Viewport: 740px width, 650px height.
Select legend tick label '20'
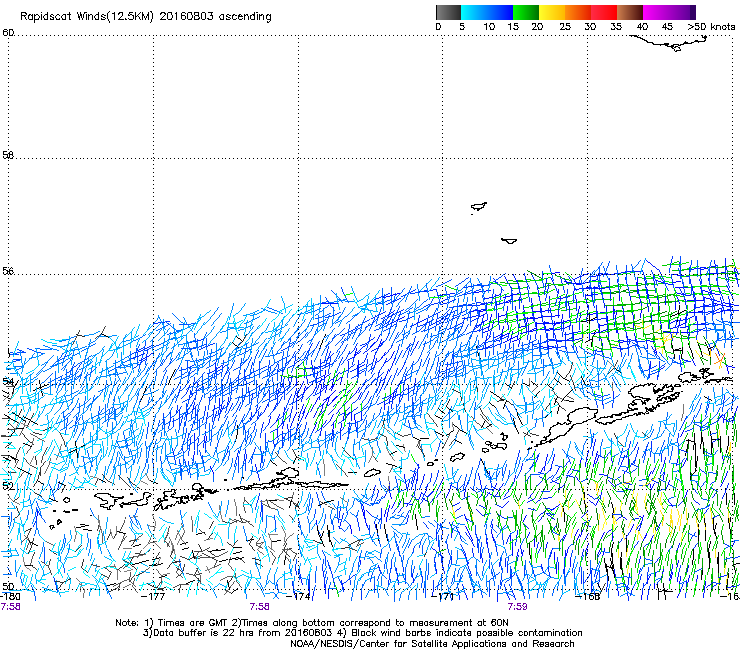point(537,27)
